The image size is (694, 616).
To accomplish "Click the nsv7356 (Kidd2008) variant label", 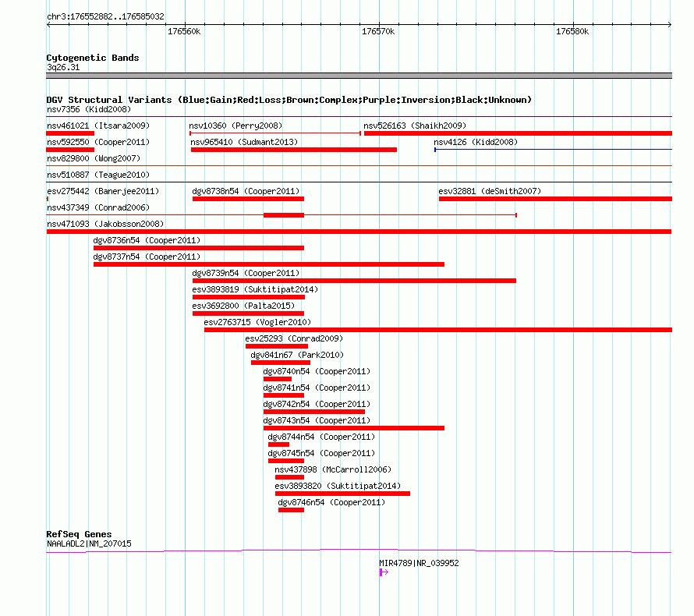I will tap(89, 109).
